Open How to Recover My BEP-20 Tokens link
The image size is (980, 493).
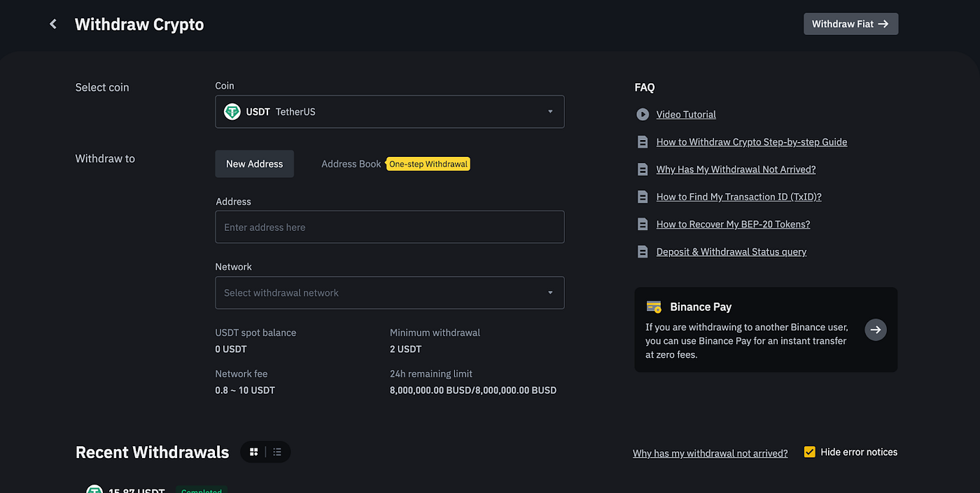[733, 224]
